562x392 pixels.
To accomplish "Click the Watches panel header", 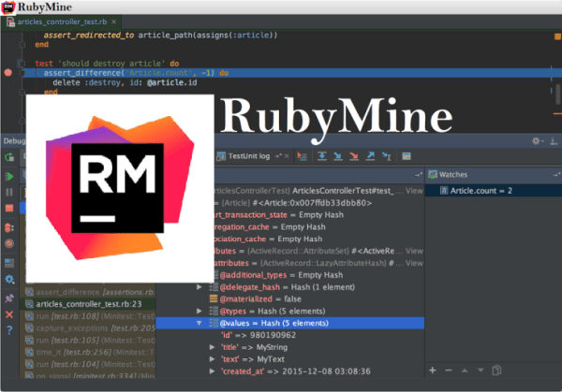I will coord(494,175).
